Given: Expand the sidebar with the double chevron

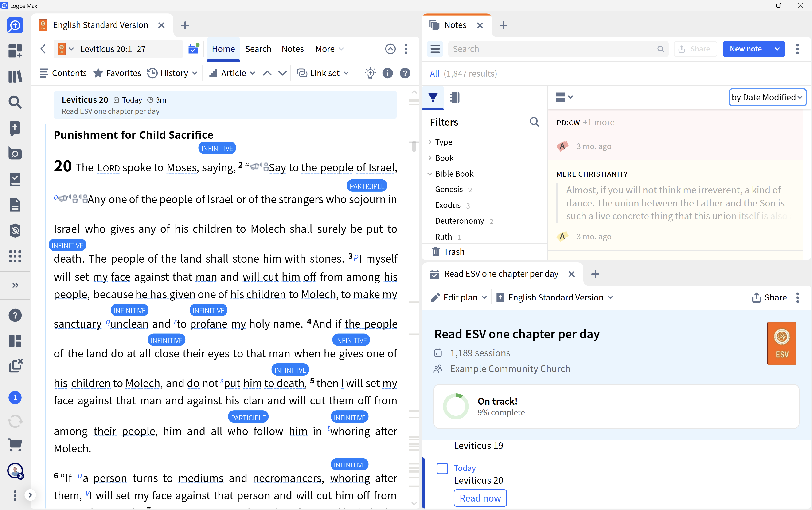Looking at the screenshot, I should (15, 285).
